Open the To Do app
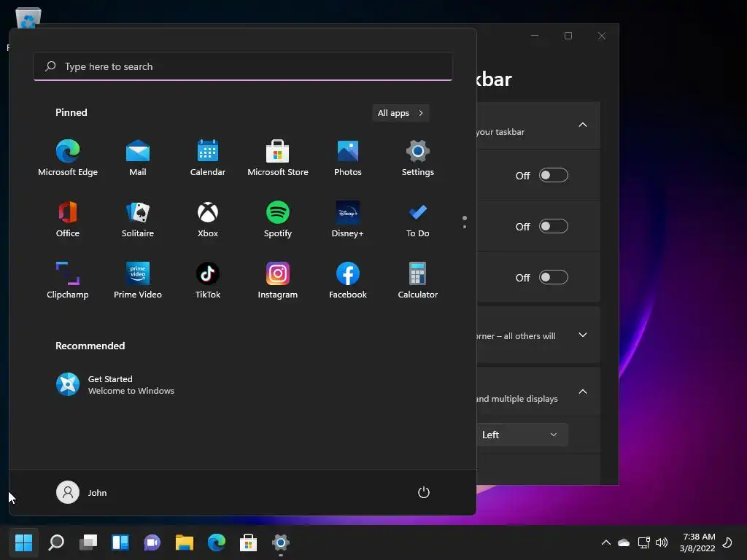The width and height of the screenshot is (747, 560). pos(418,219)
